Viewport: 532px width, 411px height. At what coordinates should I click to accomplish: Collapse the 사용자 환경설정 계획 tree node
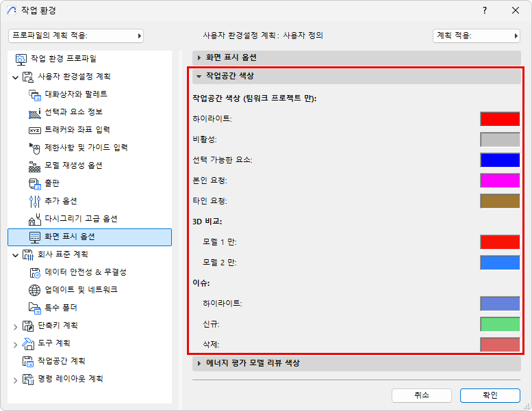pyautogui.click(x=15, y=77)
